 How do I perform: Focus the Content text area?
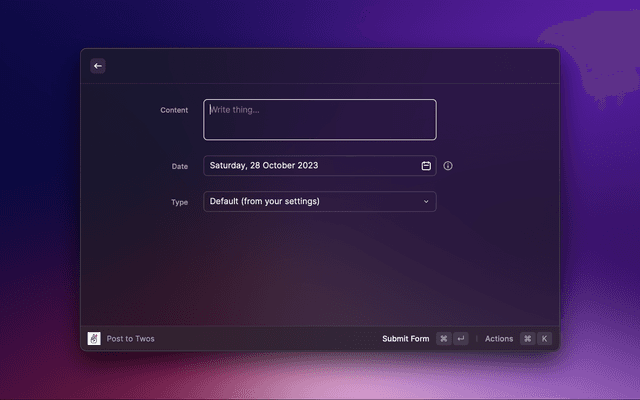pyautogui.click(x=320, y=127)
